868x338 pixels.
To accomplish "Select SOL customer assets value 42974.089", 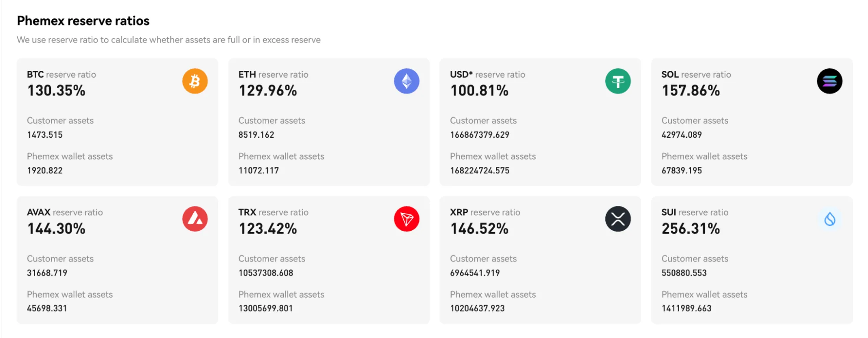I will 681,135.
